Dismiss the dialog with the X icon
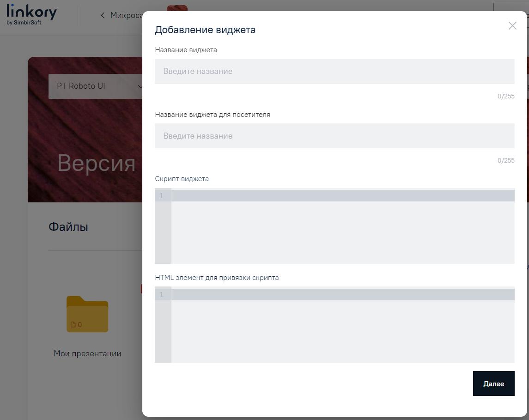529x420 pixels. coord(512,26)
